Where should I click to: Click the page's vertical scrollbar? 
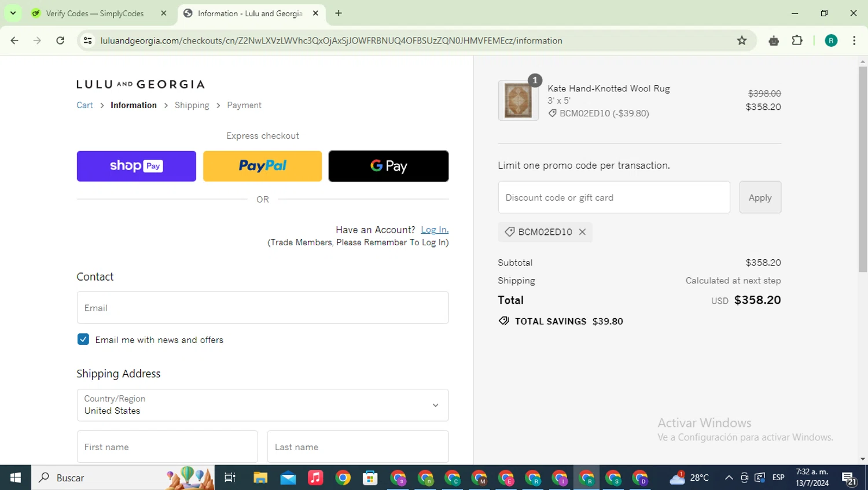[863, 168]
